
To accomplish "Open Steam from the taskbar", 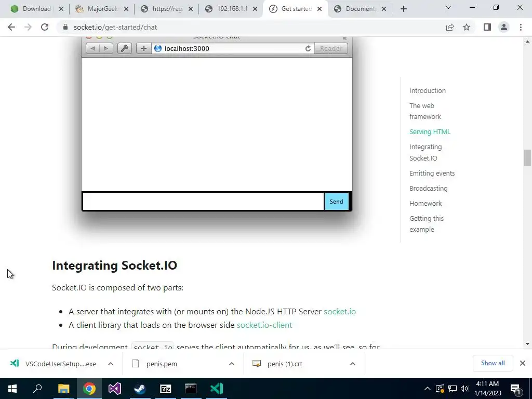I will (140, 389).
